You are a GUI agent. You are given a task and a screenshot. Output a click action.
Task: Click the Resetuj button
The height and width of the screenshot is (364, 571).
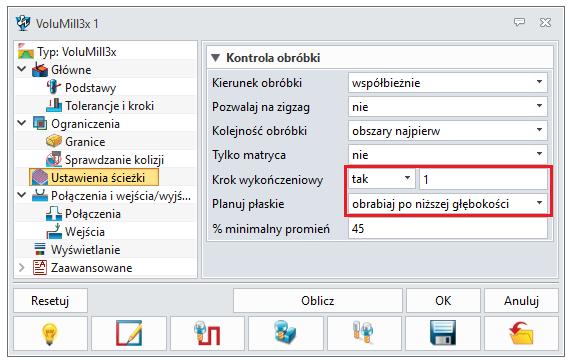tap(50, 301)
